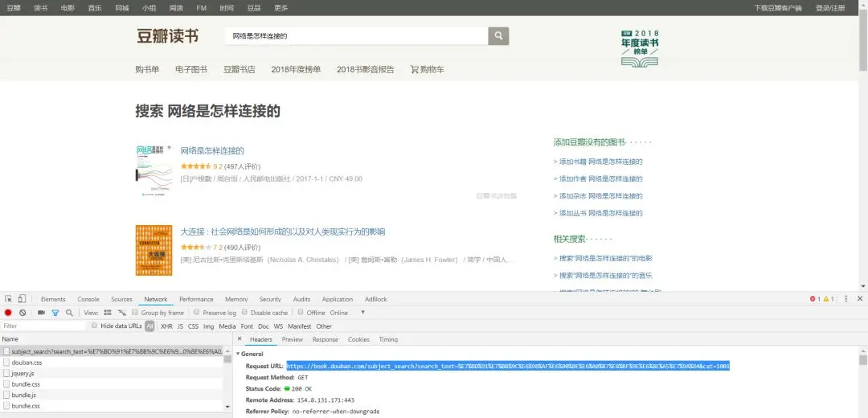The image size is (868, 418).
Task: Enable Preserve log checkbox
Action: click(197, 312)
